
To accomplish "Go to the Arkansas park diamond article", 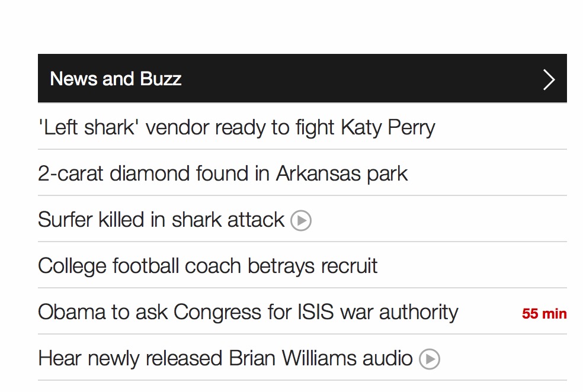I will [223, 173].
